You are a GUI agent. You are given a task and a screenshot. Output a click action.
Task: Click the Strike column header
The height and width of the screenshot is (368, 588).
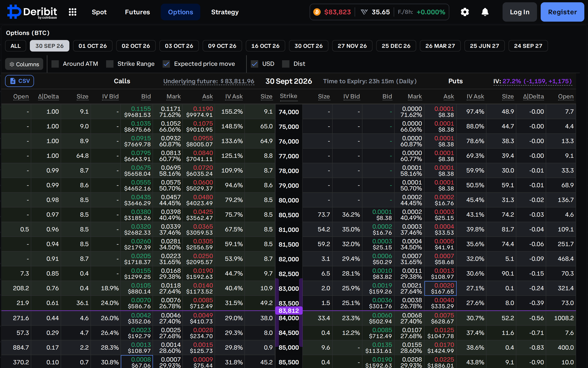pos(288,96)
